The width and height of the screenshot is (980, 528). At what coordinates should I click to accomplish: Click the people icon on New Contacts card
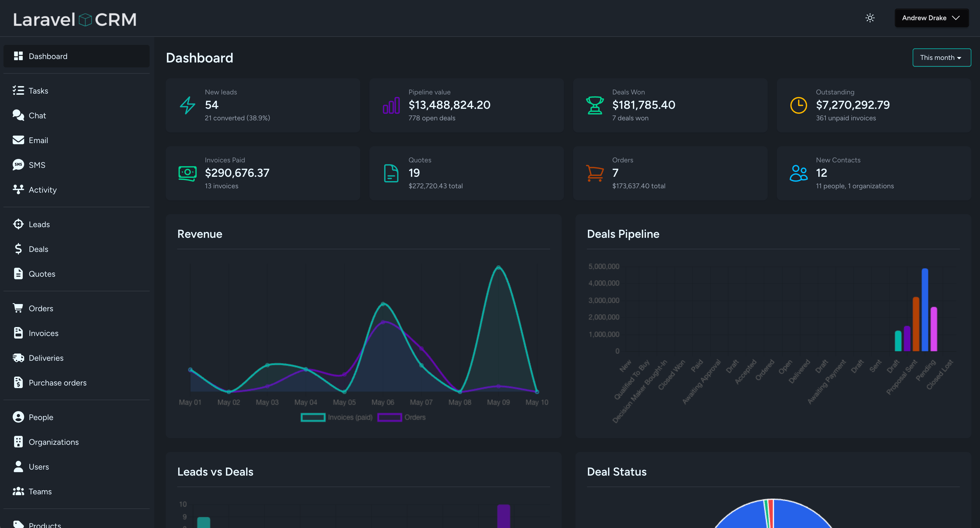tap(798, 173)
